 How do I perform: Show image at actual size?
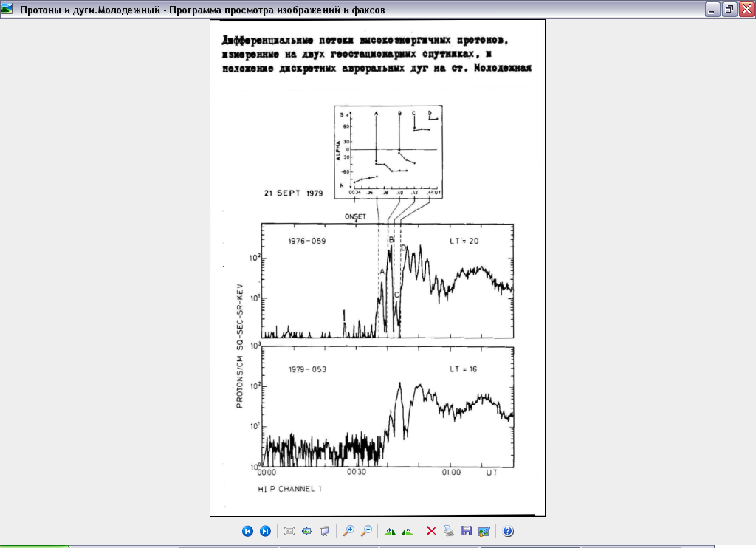click(307, 531)
